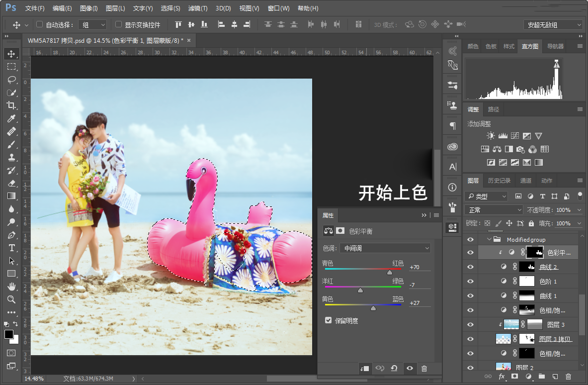Select the Move tool in the toolbox
Screen dimensions: 588x385
pyautogui.click(x=11, y=54)
